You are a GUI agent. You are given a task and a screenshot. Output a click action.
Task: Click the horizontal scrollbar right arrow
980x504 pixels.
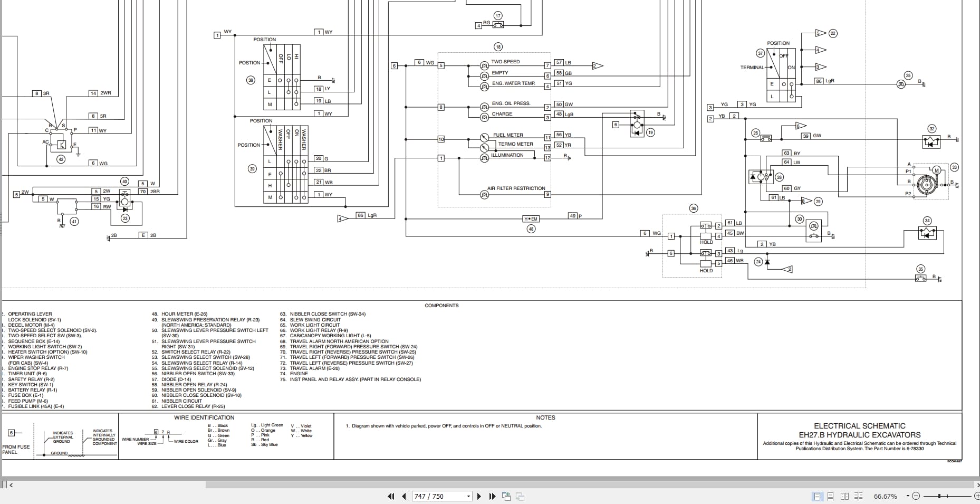pyautogui.click(x=977, y=484)
